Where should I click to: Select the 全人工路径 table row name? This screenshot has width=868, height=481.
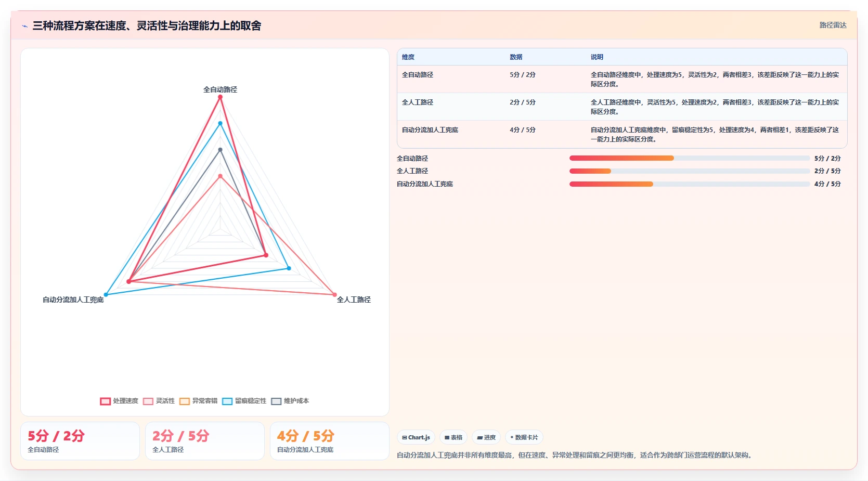tap(418, 102)
